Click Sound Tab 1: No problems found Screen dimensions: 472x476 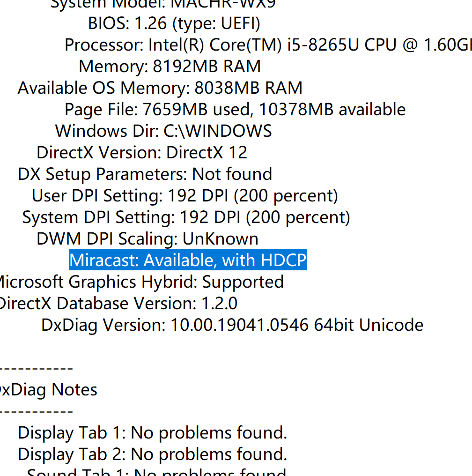(156, 471)
